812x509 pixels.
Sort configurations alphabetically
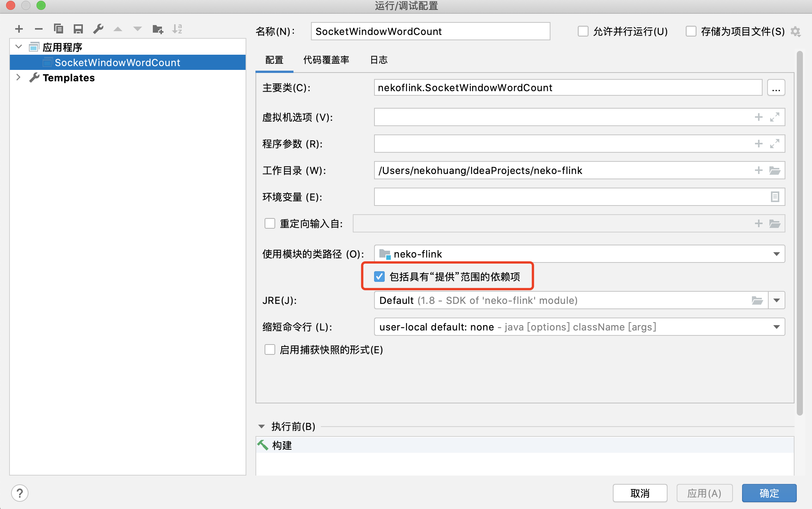click(177, 29)
